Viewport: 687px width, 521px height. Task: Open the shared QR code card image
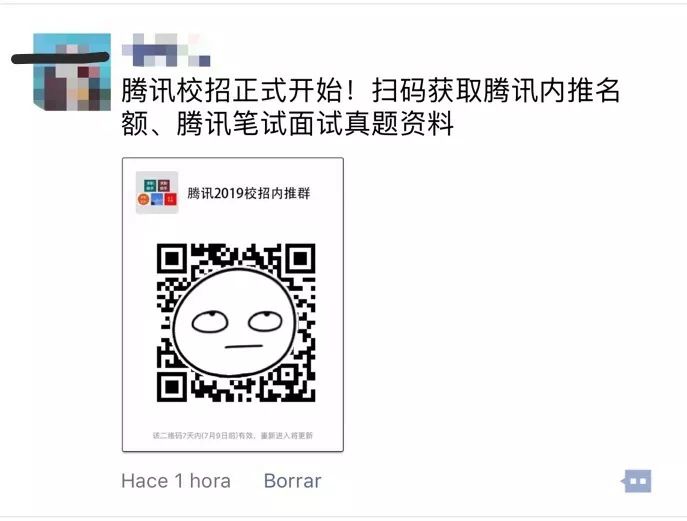click(233, 305)
